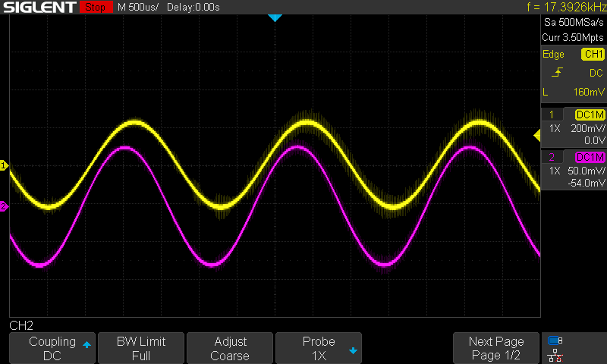Click channel 2 1X probe value
Viewport: 607px width, 364px height.
click(555, 171)
